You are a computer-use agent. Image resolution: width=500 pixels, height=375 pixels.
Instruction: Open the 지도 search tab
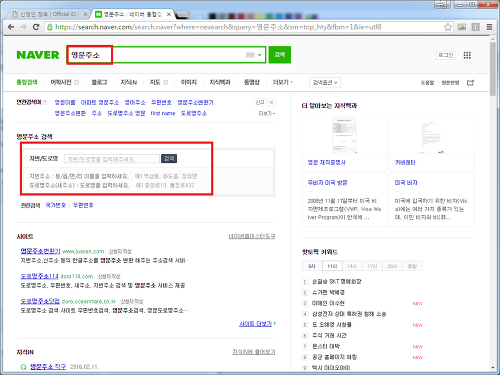tap(155, 82)
